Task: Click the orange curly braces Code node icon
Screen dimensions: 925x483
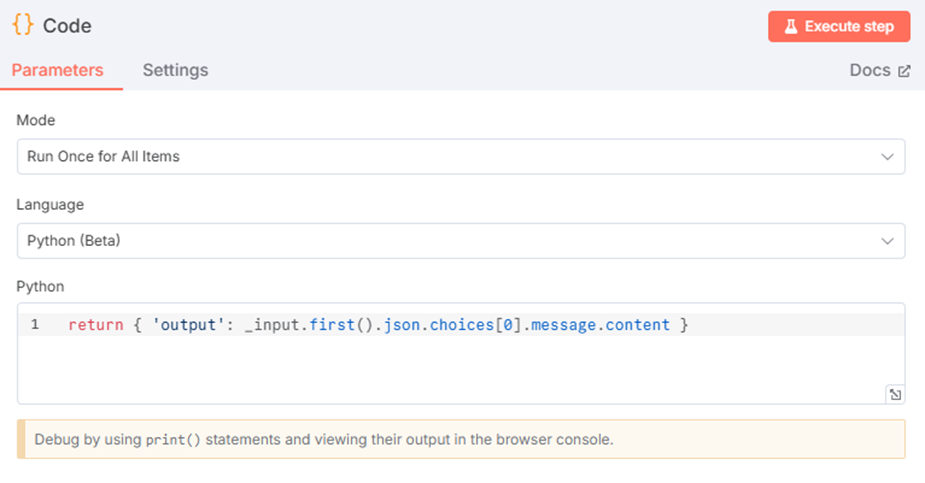Action: click(23, 25)
